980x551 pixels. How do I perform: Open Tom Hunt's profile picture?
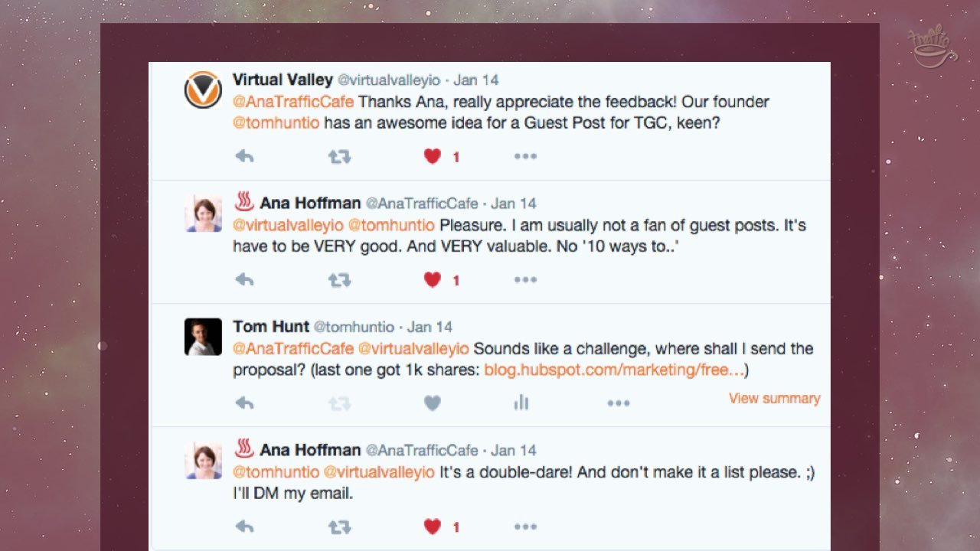(203, 337)
